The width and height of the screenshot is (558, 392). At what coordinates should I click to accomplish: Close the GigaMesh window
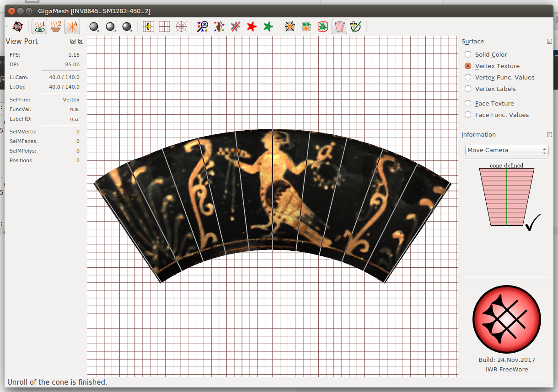[x=12, y=11]
